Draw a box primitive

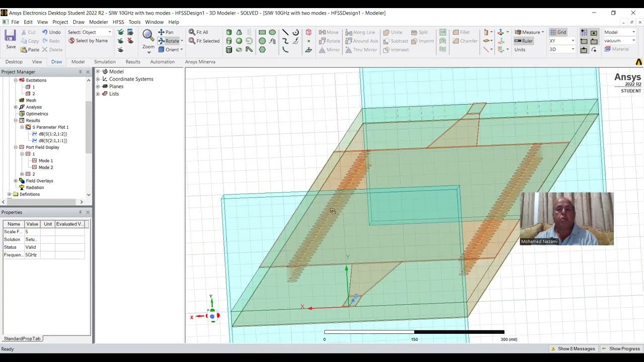229,32
